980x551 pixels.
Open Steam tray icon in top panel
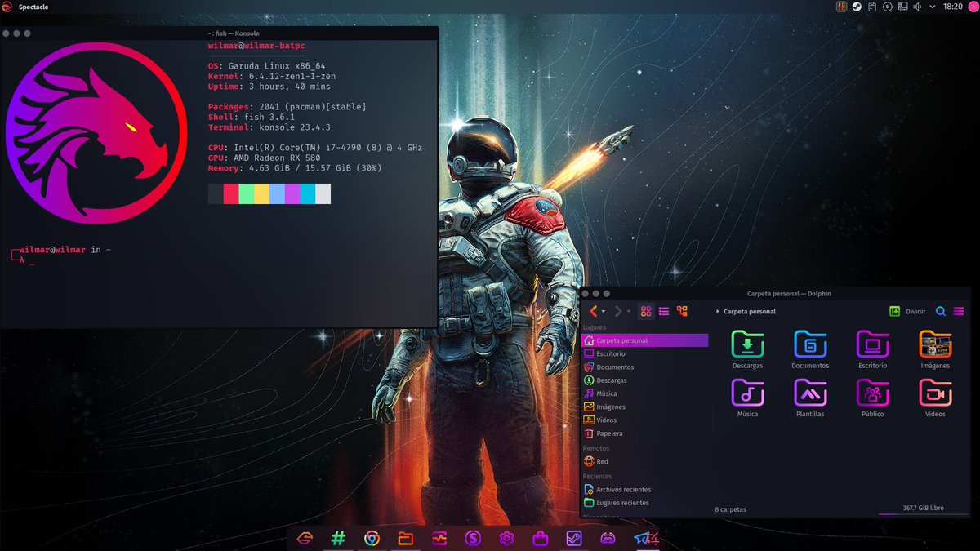coord(857,7)
